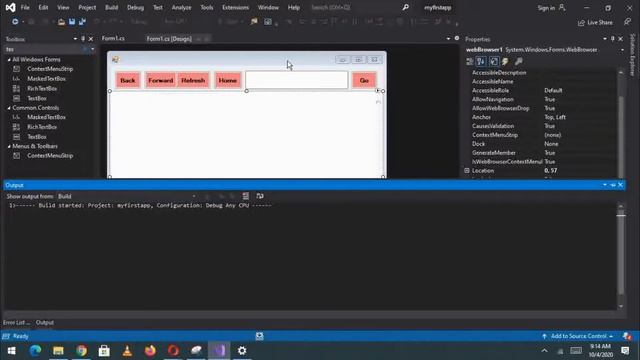The height and width of the screenshot is (360, 640).
Task: Collapse the Menus & Toolbars toolbox group
Action: (x=9, y=146)
